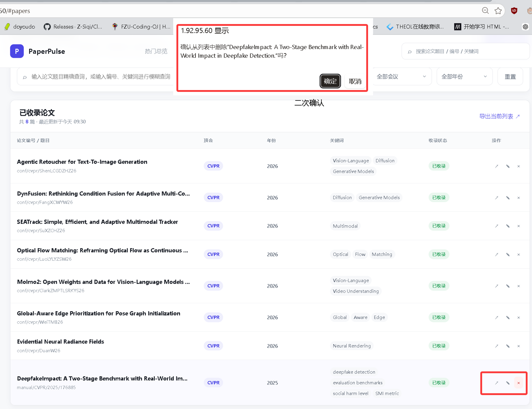Viewport: 532px width, 409px height.
Task: Delete the DynFusion paper row
Action: pyautogui.click(x=519, y=198)
